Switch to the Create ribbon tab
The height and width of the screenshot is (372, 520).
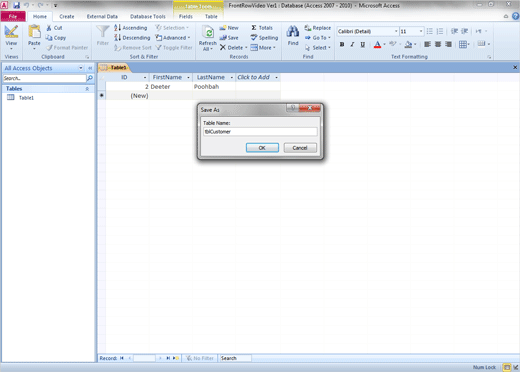[x=67, y=16]
